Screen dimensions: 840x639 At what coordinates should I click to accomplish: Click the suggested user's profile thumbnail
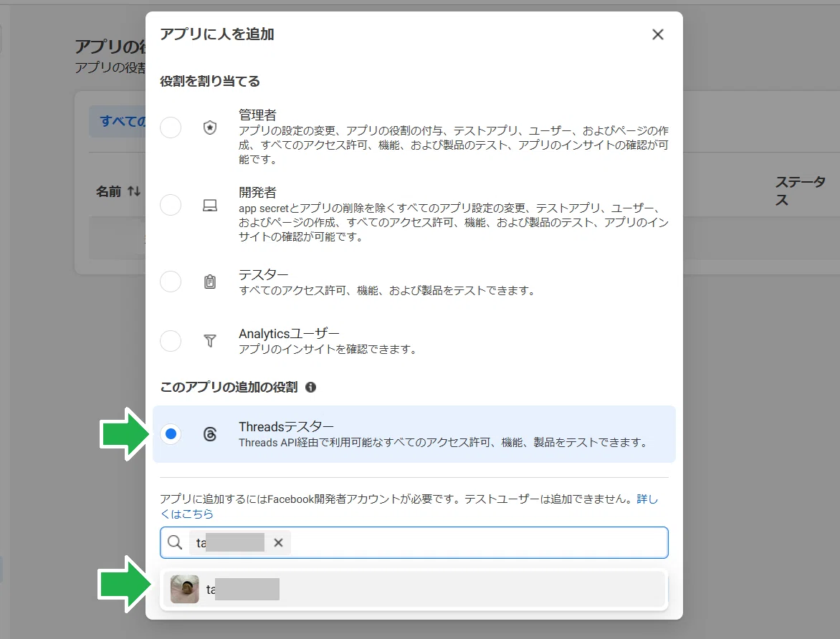click(184, 589)
